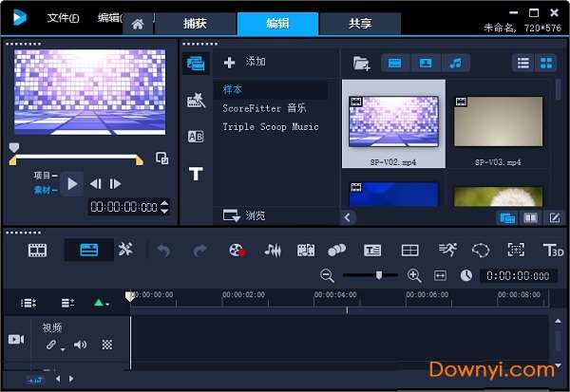Select the 样本 (Sample) folder

(x=271, y=90)
